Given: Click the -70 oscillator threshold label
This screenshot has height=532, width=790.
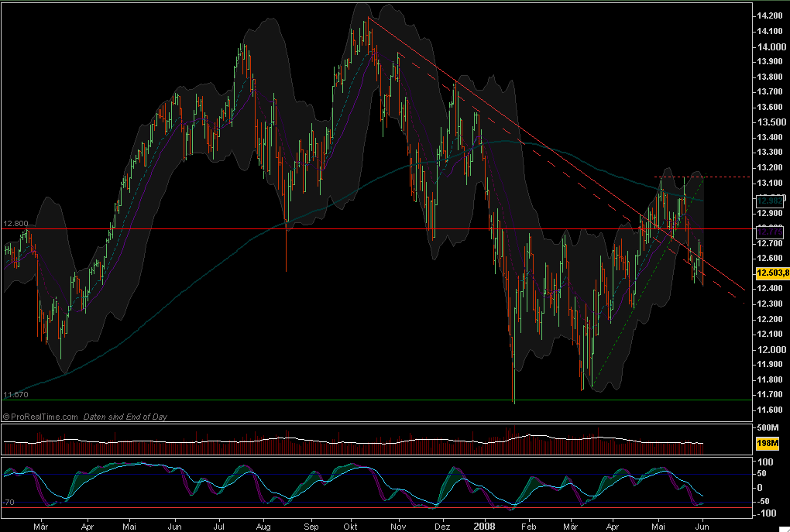Looking at the screenshot, I should [8, 503].
